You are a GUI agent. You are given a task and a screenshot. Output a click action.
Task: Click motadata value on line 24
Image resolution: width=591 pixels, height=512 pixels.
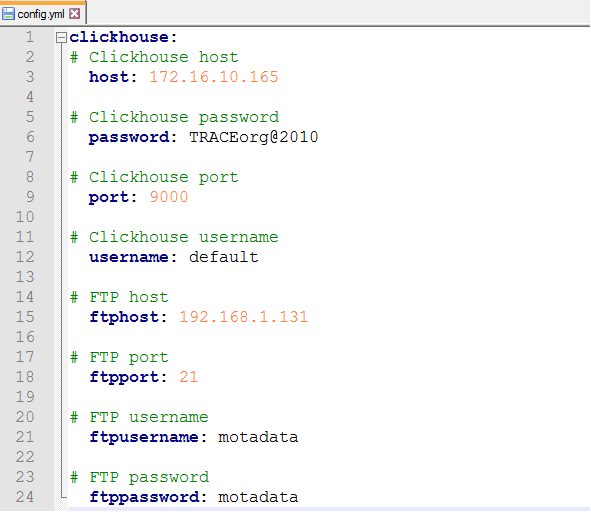coord(258,497)
